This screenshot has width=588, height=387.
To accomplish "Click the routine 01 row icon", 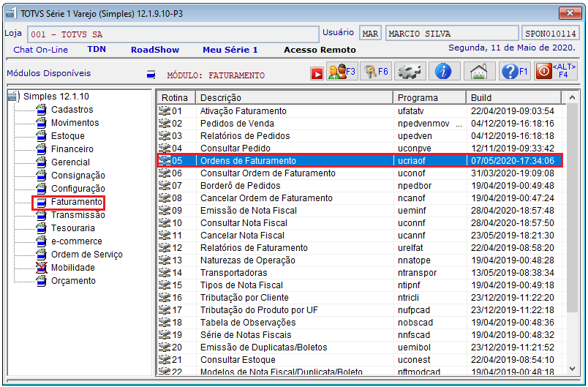I will click(x=165, y=111).
